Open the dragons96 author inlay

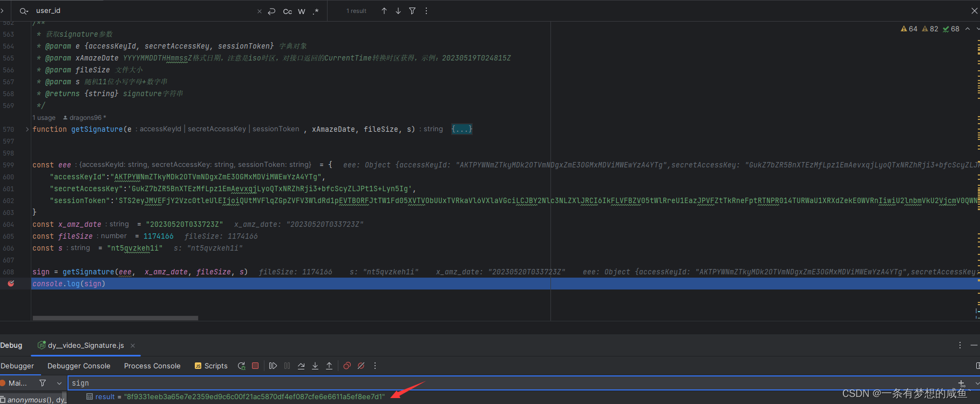85,118
